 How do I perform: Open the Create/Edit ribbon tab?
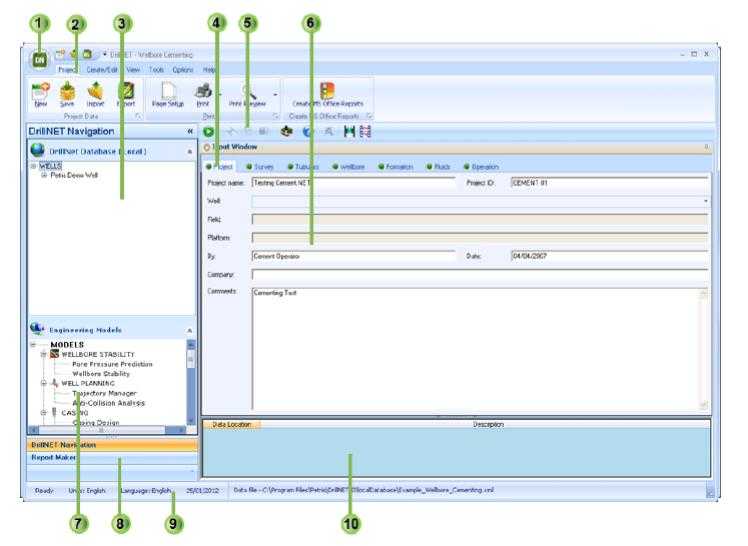tap(102, 70)
